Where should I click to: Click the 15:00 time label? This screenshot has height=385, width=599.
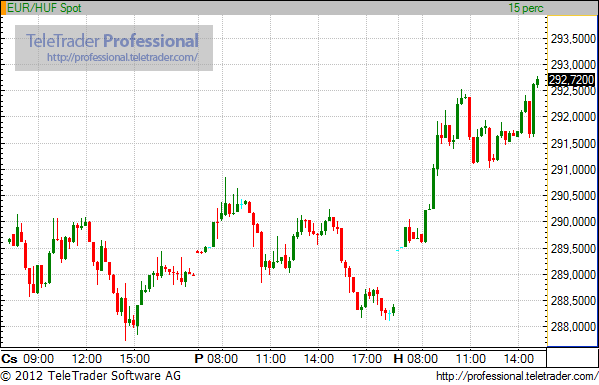pos(135,359)
